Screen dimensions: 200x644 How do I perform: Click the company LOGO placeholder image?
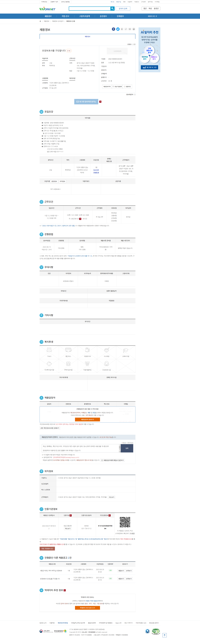coord(117,51)
